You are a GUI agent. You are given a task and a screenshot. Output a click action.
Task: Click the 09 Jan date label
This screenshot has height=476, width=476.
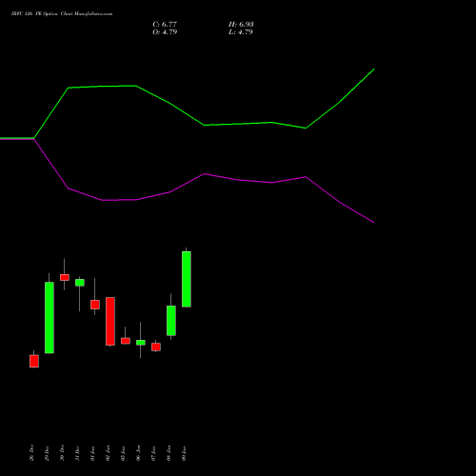tap(184, 452)
